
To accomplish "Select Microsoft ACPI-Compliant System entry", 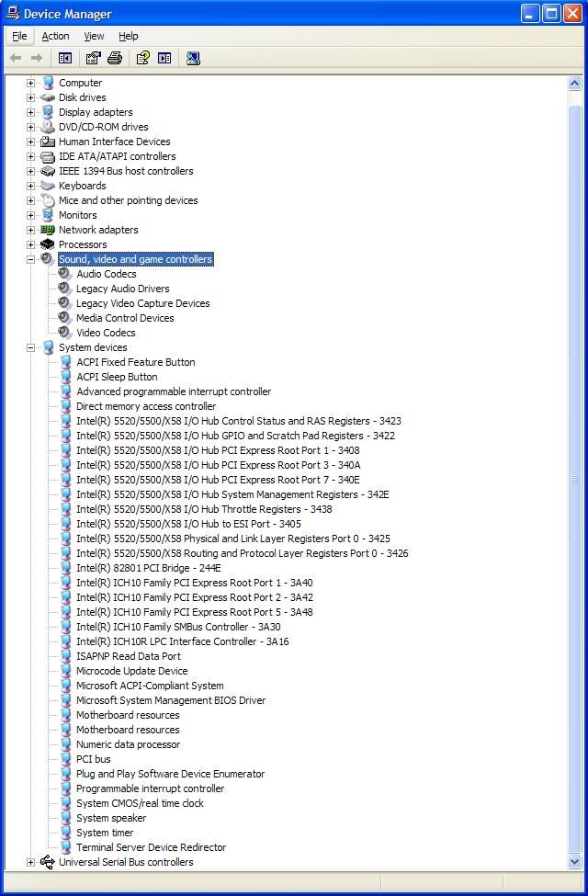I will tap(149, 686).
